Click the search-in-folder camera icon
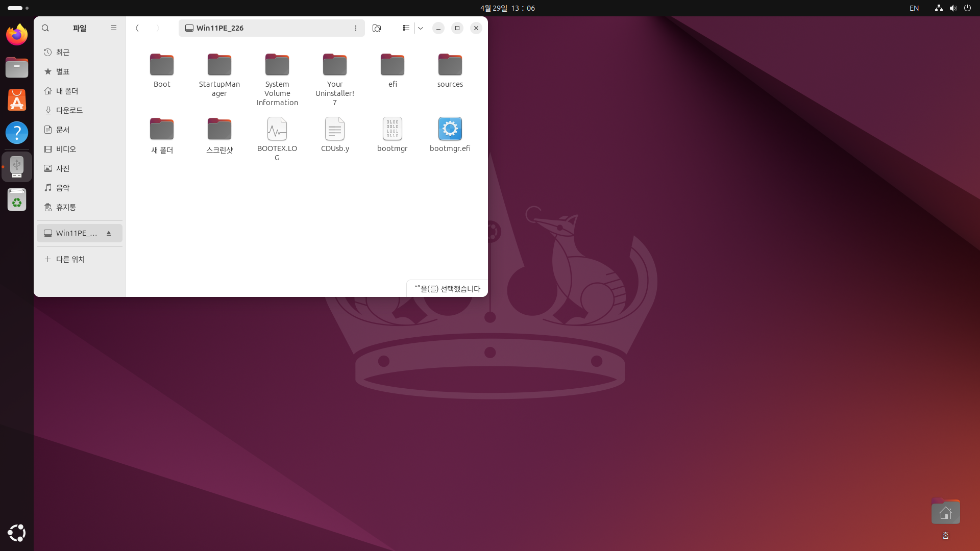Image resolution: width=980 pixels, height=551 pixels. (377, 28)
